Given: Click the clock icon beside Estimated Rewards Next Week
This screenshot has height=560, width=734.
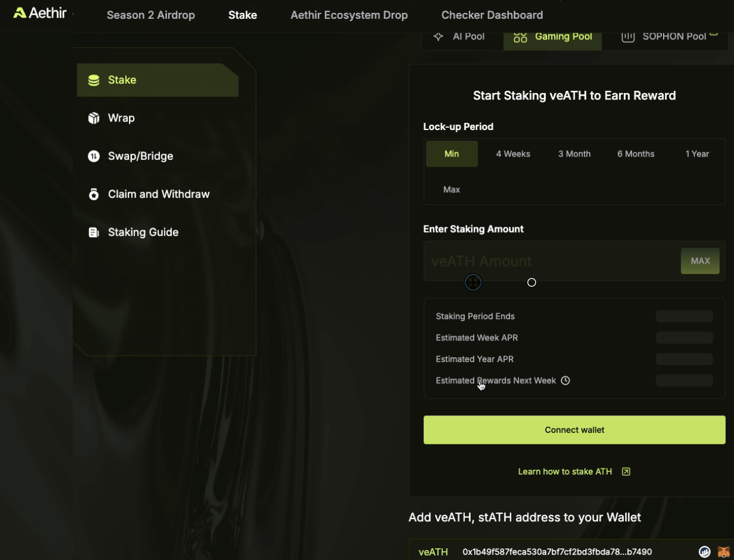Looking at the screenshot, I should click(x=565, y=381).
